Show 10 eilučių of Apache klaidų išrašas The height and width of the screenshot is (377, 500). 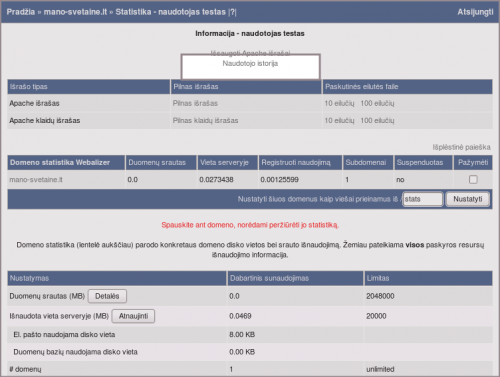click(x=339, y=121)
